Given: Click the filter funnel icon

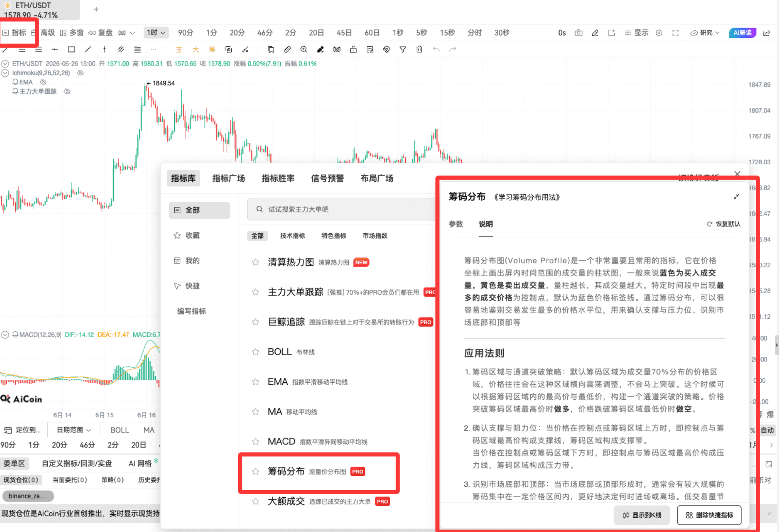Looking at the screenshot, I should (x=403, y=49).
